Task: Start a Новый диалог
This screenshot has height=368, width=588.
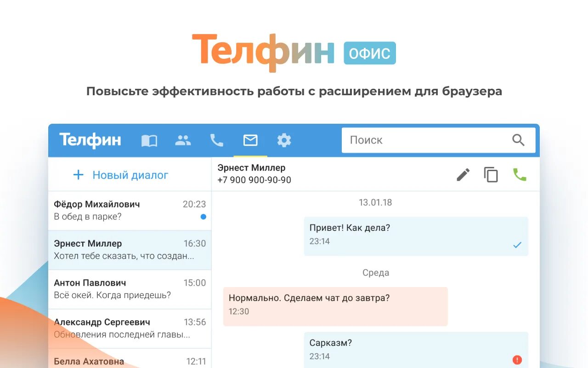Action: click(130, 175)
